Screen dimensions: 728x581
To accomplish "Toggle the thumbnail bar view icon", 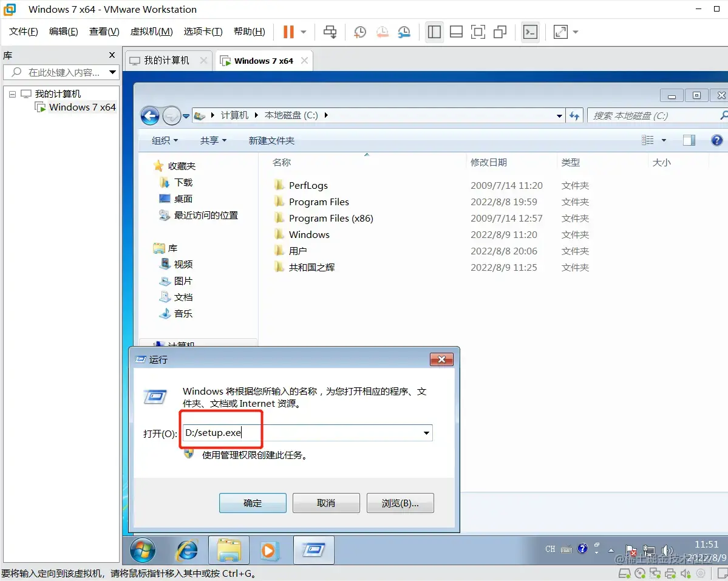I will pyautogui.click(x=456, y=32).
